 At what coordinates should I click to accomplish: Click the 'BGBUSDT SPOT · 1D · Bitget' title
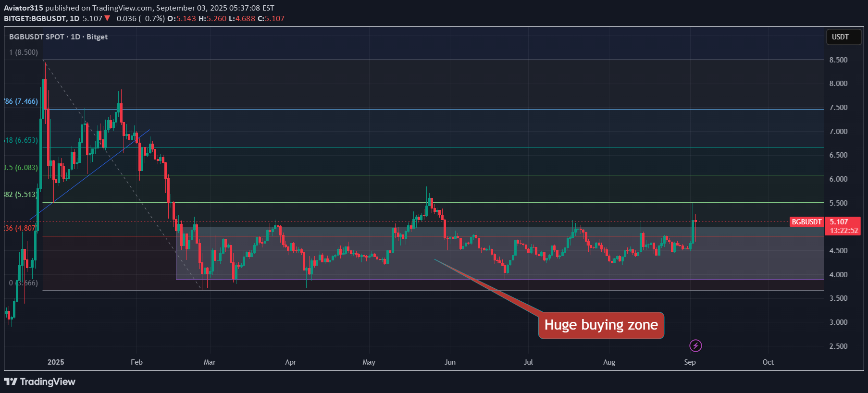58,37
